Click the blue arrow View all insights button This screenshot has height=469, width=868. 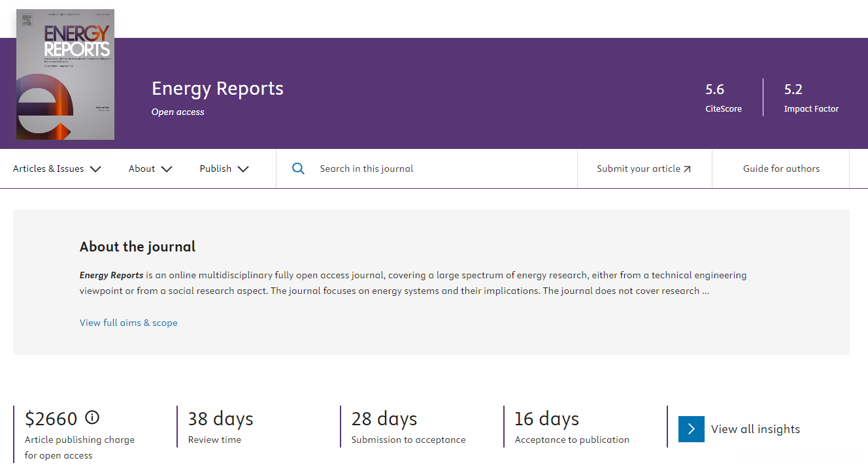pyautogui.click(x=692, y=429)
